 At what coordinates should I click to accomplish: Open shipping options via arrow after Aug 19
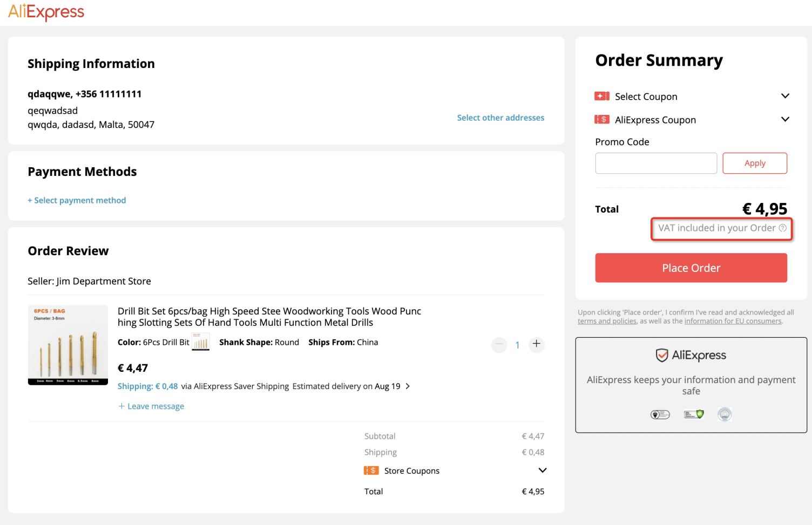coord(408,386)
